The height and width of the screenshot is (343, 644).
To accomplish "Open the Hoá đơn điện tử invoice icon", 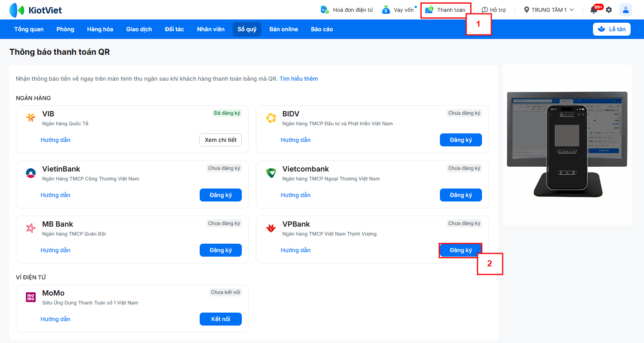I will 324,10.
